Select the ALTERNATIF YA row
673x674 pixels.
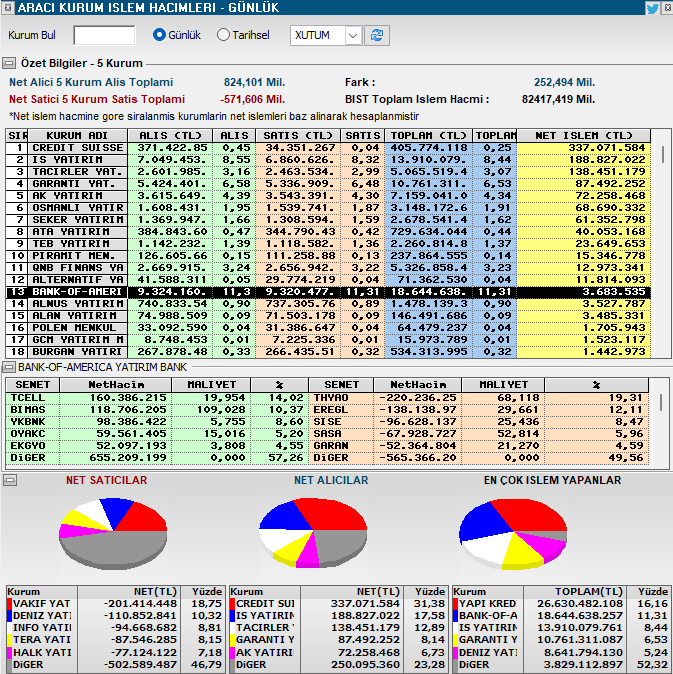pyautogui.click(x=328, y=280)
